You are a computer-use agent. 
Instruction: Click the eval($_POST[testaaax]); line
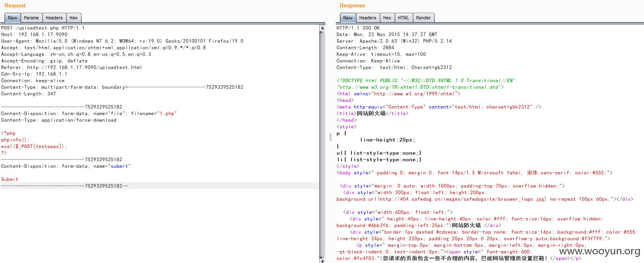pos(34,147)
